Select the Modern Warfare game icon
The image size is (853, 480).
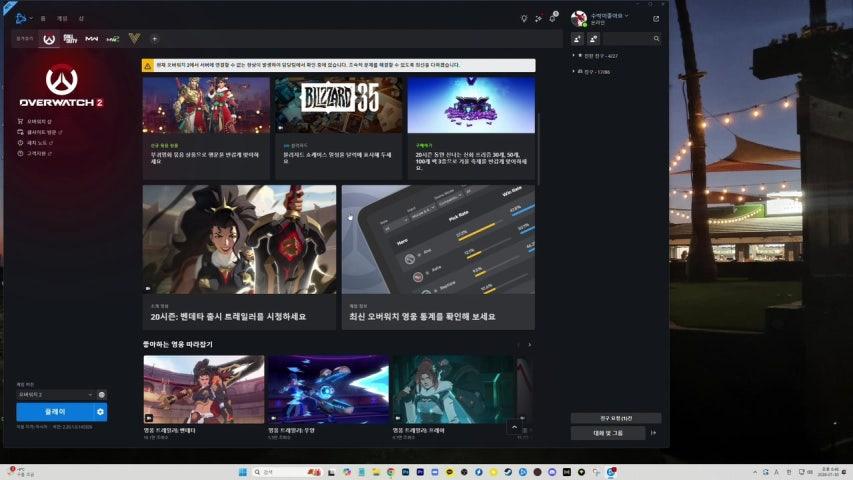click(x=92, y=39)
